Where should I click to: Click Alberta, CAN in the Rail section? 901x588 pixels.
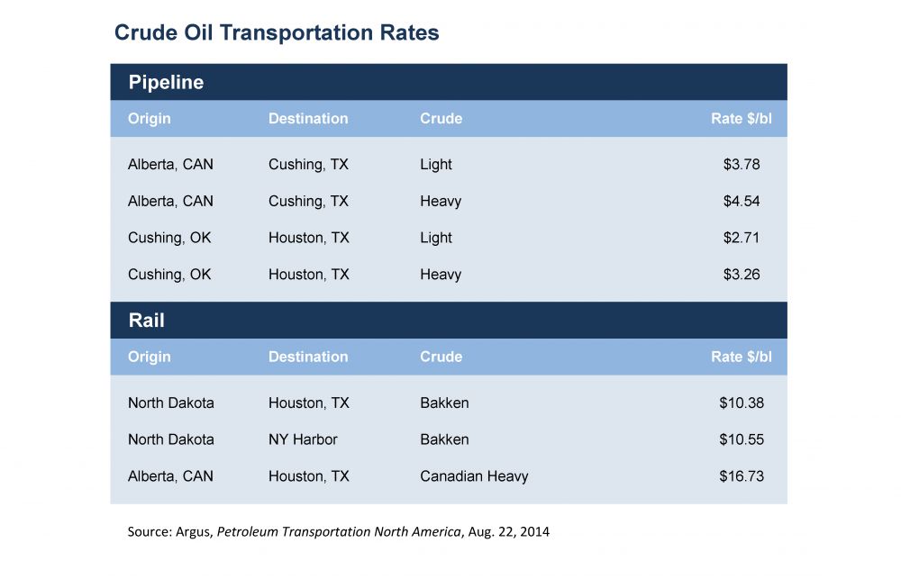170,475
